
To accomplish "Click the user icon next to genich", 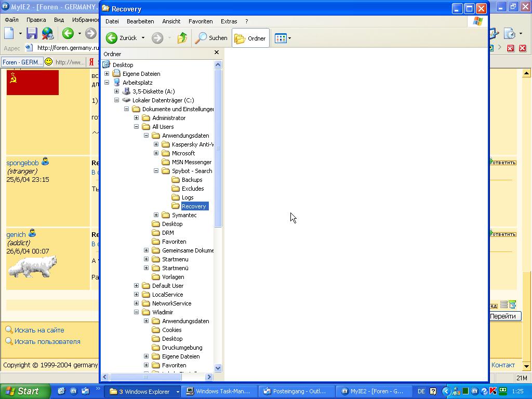I will click(32, 233).
